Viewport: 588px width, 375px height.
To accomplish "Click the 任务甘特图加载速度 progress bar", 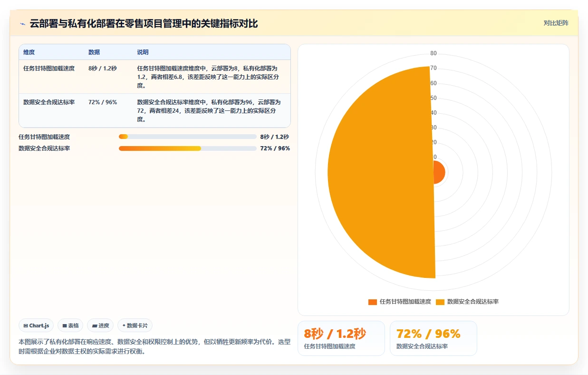I will pyautogui.click(x=188, y=137).
